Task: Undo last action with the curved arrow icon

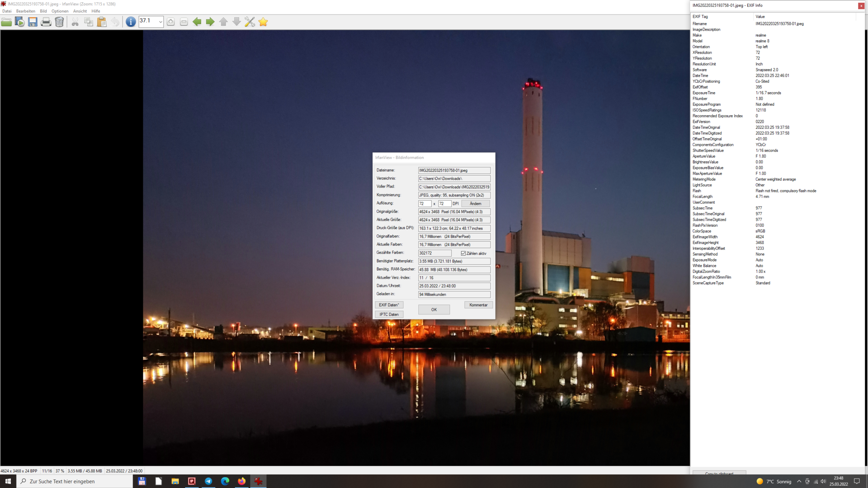Action: [x=115, y=22]
